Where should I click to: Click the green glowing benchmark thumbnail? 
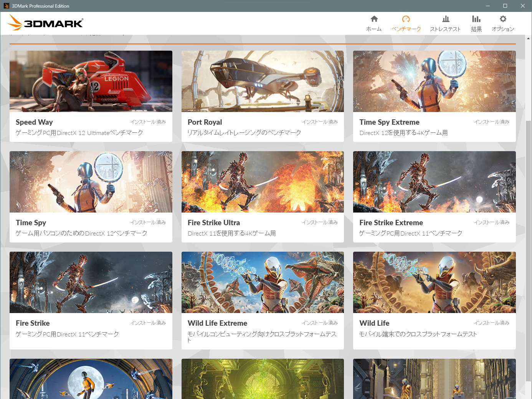(263, 379)
